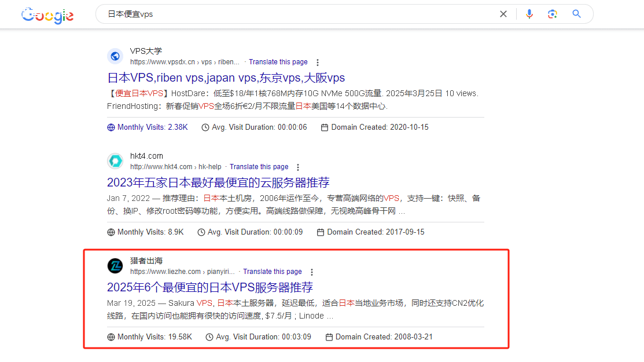Click the text Monthly Visits: 8.9K
This screenshot has width=644, height=362.
(150, 232)
